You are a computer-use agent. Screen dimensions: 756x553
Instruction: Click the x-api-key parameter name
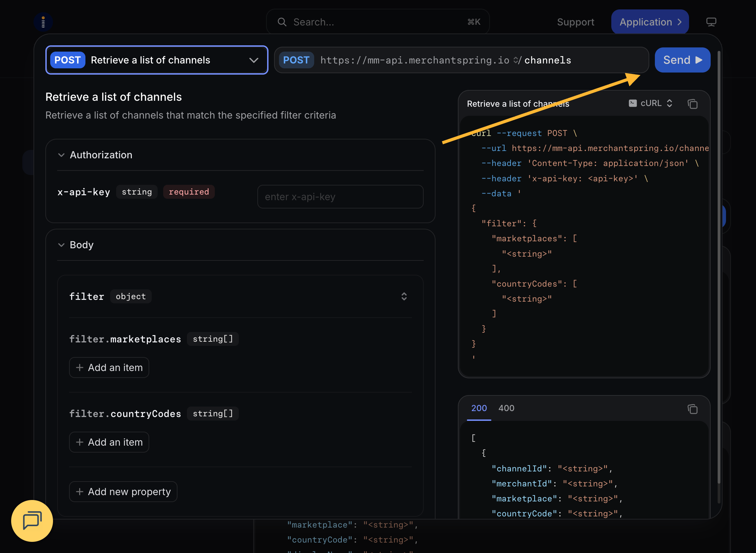pos(84,192)
